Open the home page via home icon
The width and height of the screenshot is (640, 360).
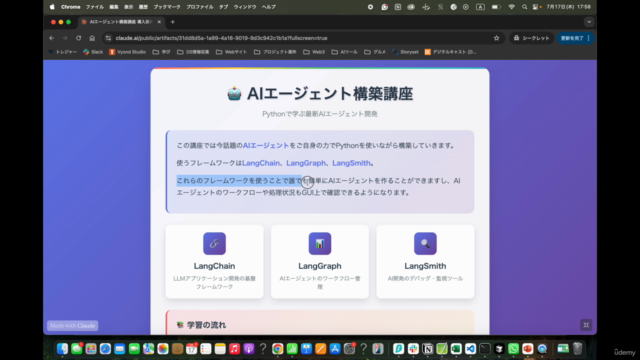[92, 38]
